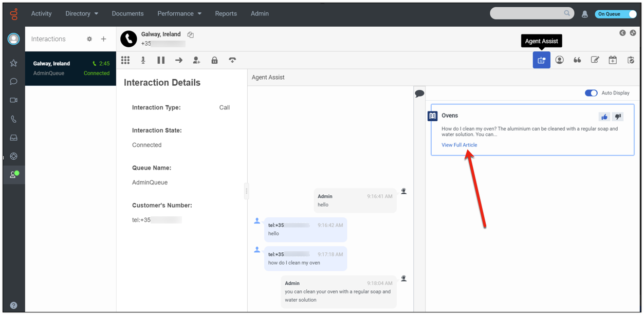This screenshot has height=315, width=644.
Task: Give thumbs up to Ovens article
Action: (x=604, y=117)
